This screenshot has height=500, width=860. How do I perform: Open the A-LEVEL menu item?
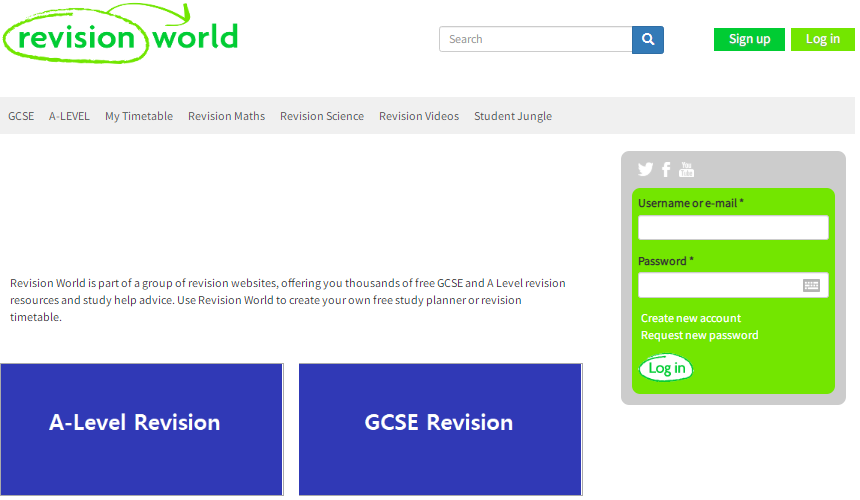click(69, 116)
